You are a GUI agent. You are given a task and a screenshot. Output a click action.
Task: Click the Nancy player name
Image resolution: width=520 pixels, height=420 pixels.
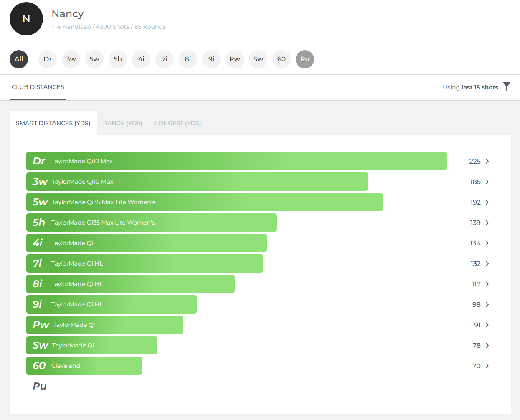tap(68, 14)
